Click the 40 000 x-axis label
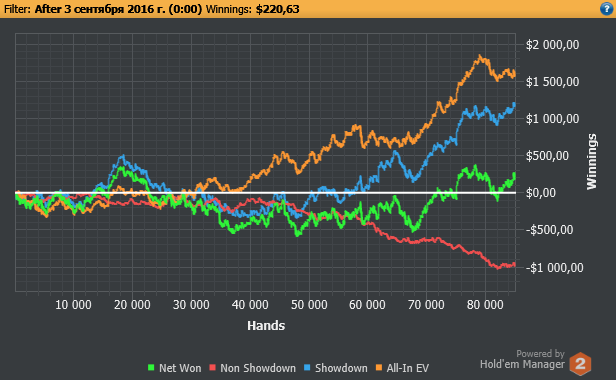 (x=250, y=305)
